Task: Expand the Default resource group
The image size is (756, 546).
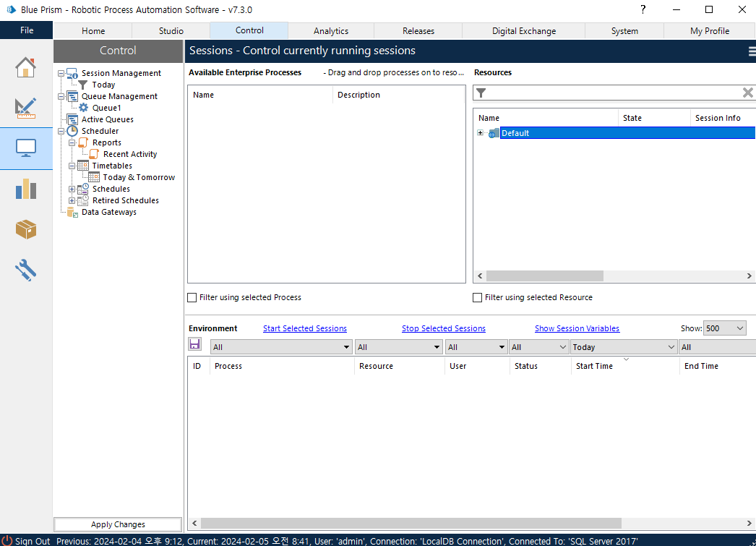Action: 480,133
